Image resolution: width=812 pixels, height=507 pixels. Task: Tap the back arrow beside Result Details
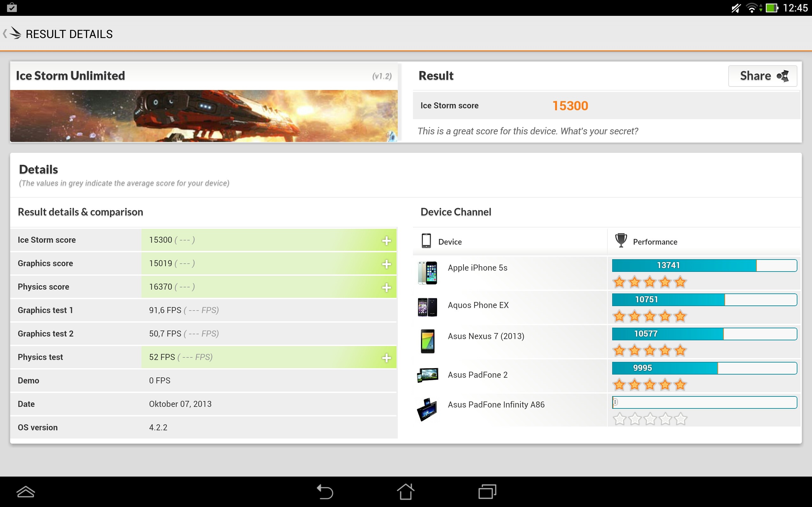point(5,33)
